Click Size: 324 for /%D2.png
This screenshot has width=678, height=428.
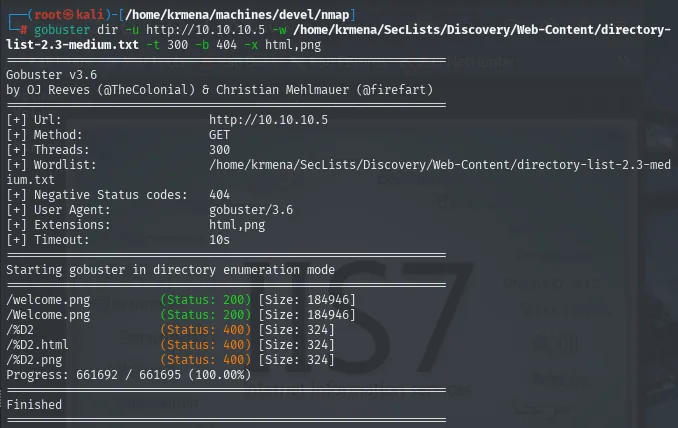[297, 360]
